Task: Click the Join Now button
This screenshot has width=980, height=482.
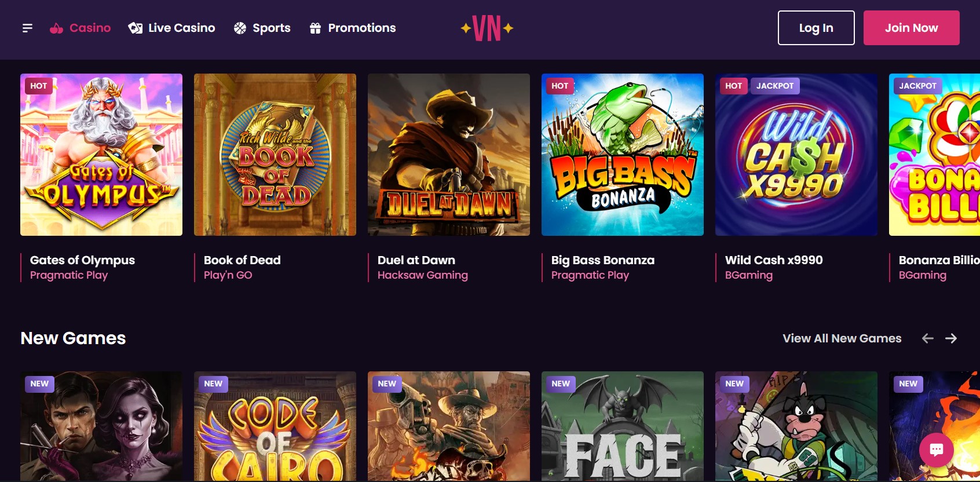Action: pyautogui.click(x=911, y=28)
